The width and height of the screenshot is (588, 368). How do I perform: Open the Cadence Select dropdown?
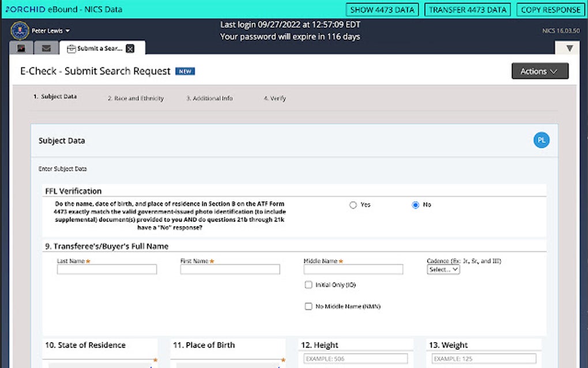click(443, 269)
